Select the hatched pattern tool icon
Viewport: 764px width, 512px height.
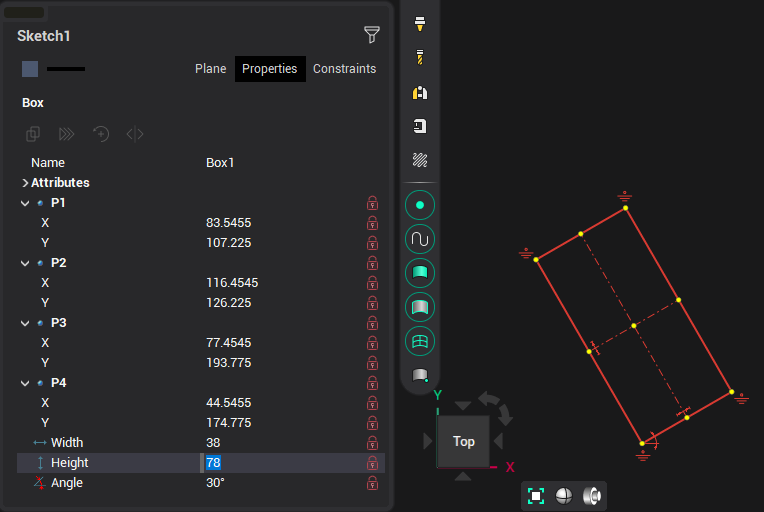420,160
